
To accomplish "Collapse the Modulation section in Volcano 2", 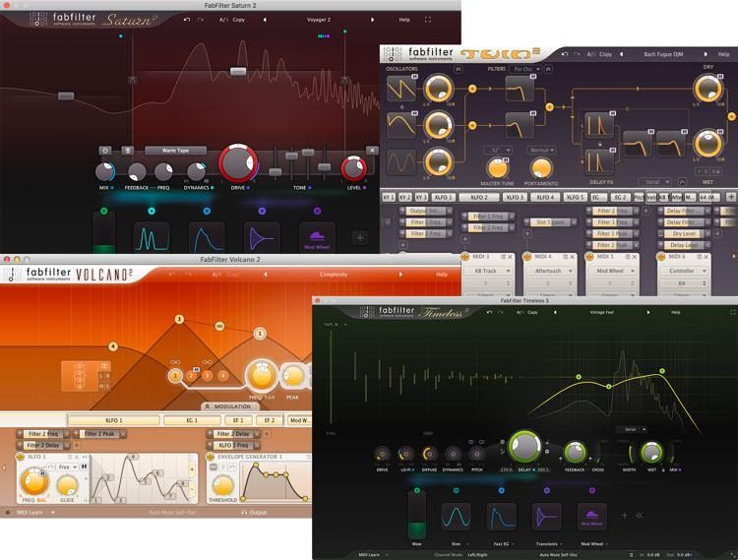I will (228, 406).
